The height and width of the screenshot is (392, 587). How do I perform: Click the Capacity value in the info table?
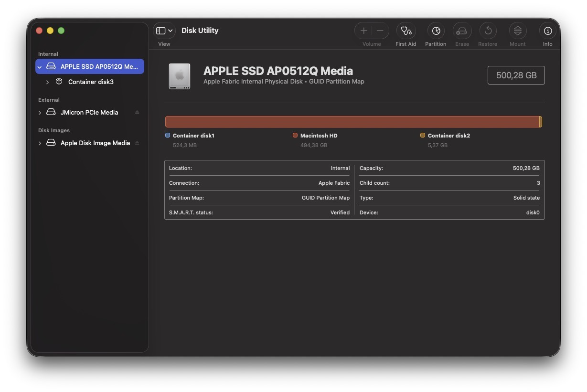pyautogui.click(x=526, y=168)
